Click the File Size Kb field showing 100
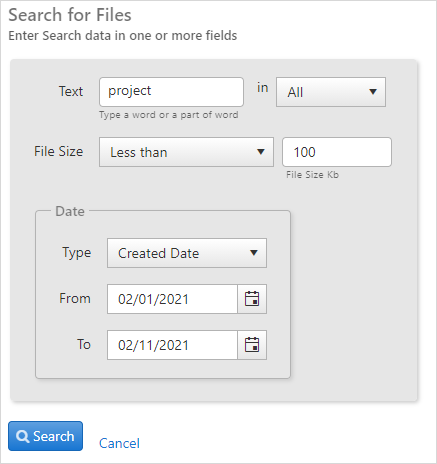Image resolution: width=437 pixels, height=464 pixels. (337, 152)
